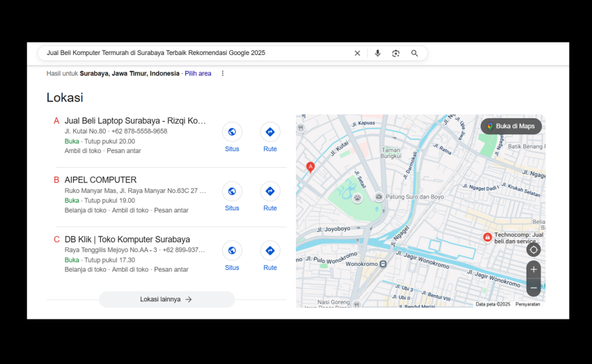592x364 pixels.
Task: Select Technocomp red shop marker on map
Action: pyautogui.click(x=488, y=237)
